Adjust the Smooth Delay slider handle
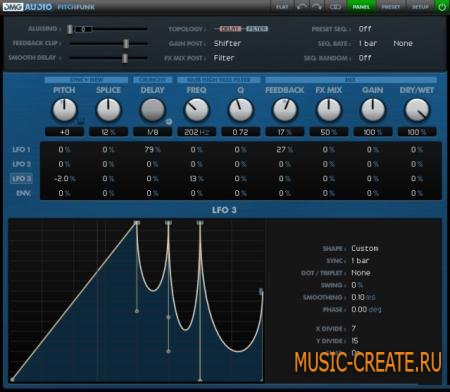The height and width of the screenshot is (392, 450). point(125,58)
